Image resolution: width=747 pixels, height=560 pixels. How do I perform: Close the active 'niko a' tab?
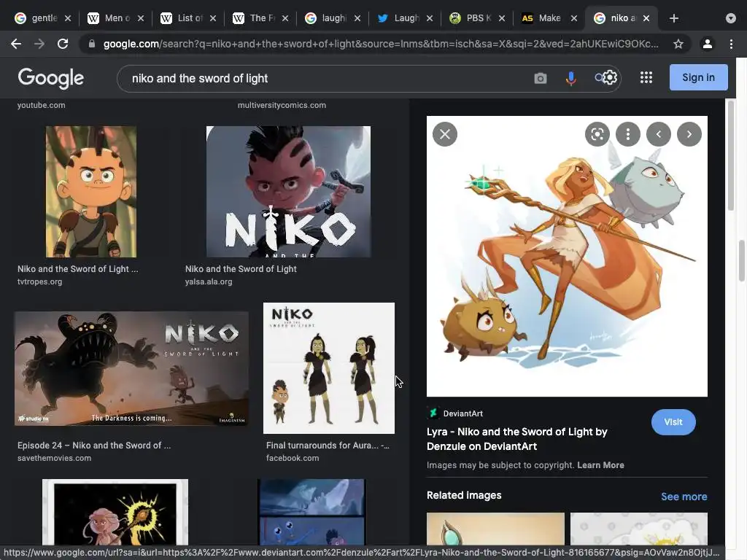pos(646,18)
